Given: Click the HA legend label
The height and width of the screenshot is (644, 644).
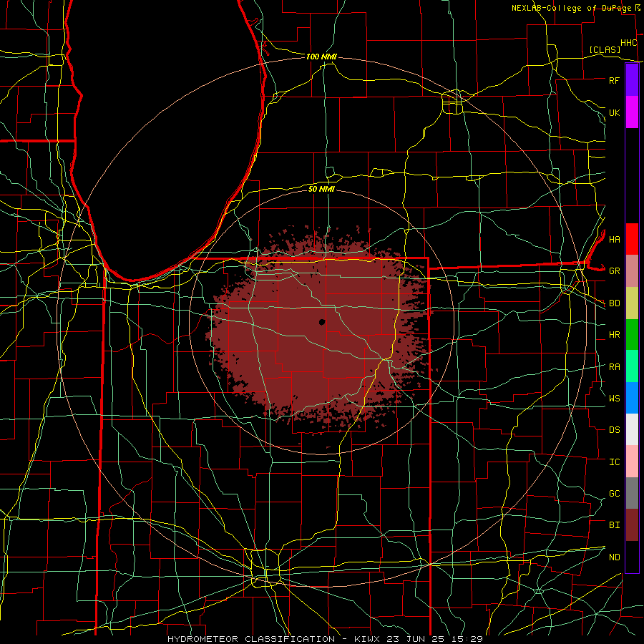Looking at the screenshot, I should 614,239.
